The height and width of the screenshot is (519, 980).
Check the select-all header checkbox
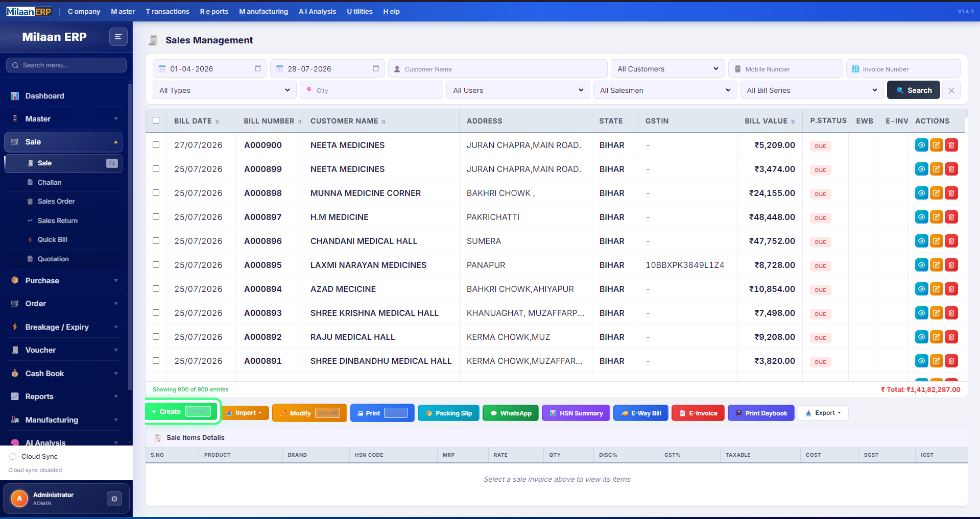pyautogui.click(x=156, y=120)
